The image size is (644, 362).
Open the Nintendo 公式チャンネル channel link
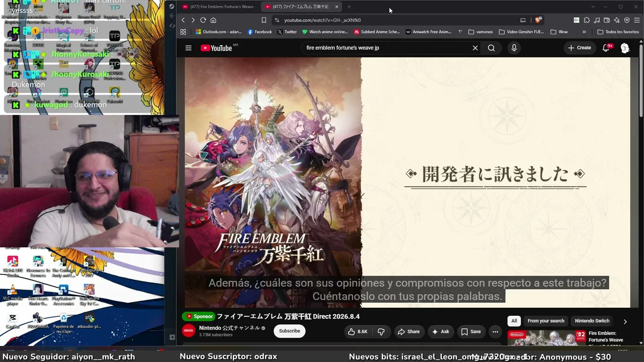(229, 328)
